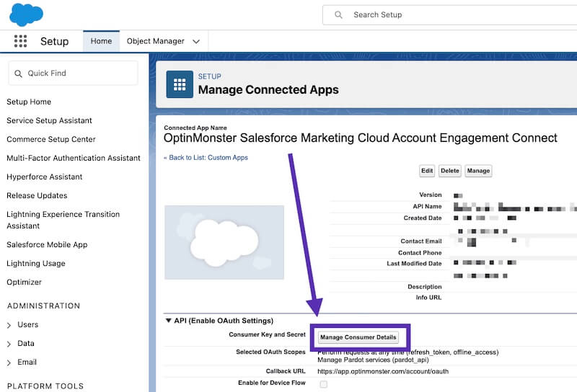This screenshot has height=392, width=577.
Task: Click the Setup title text
Action: pos(55,41)
